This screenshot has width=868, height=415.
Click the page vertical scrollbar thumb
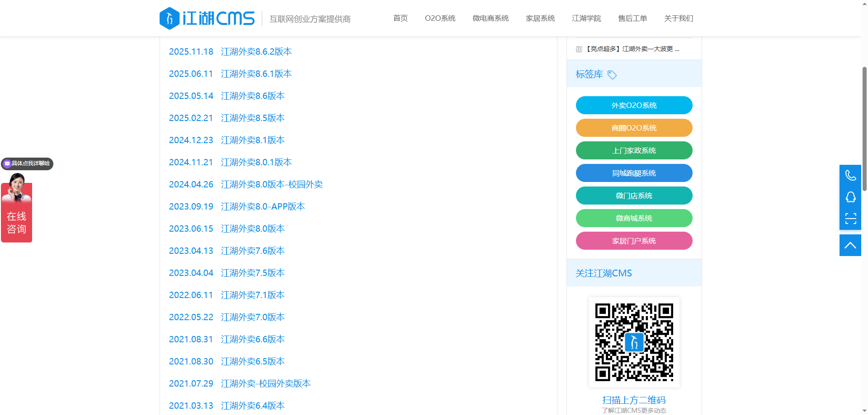(864, 129)
